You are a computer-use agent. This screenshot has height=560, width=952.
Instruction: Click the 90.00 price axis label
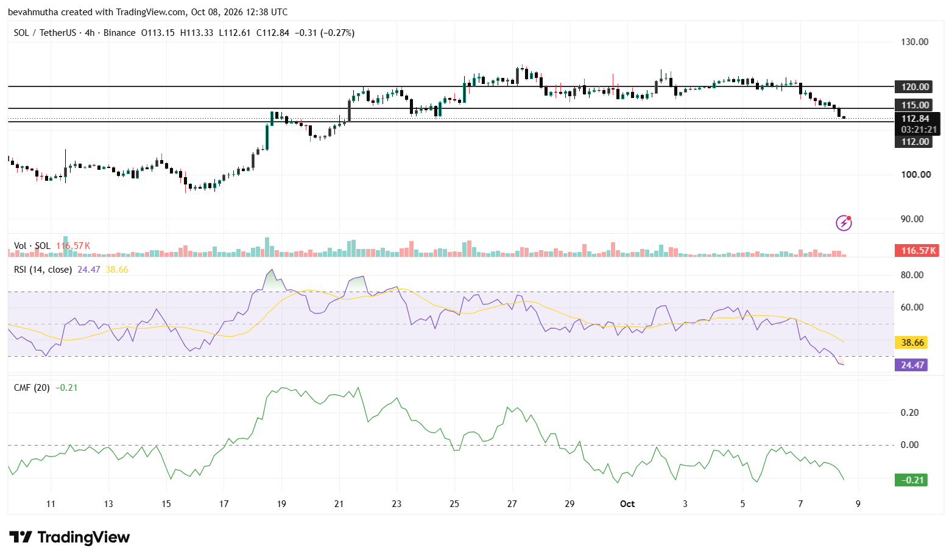[912, 219]
